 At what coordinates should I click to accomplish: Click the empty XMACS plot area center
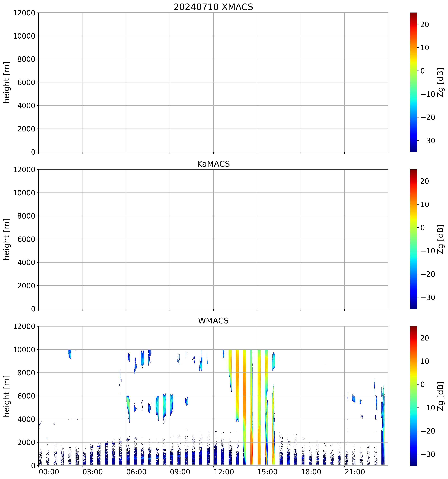pos(213,82)
